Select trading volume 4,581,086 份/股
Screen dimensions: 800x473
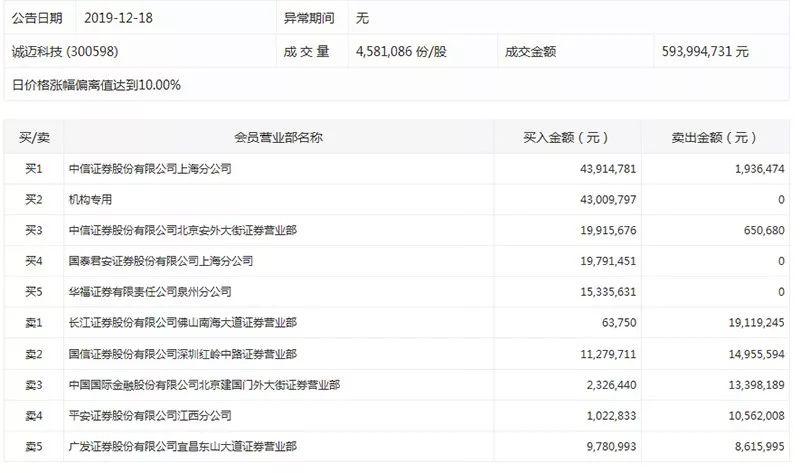(402, 52)
